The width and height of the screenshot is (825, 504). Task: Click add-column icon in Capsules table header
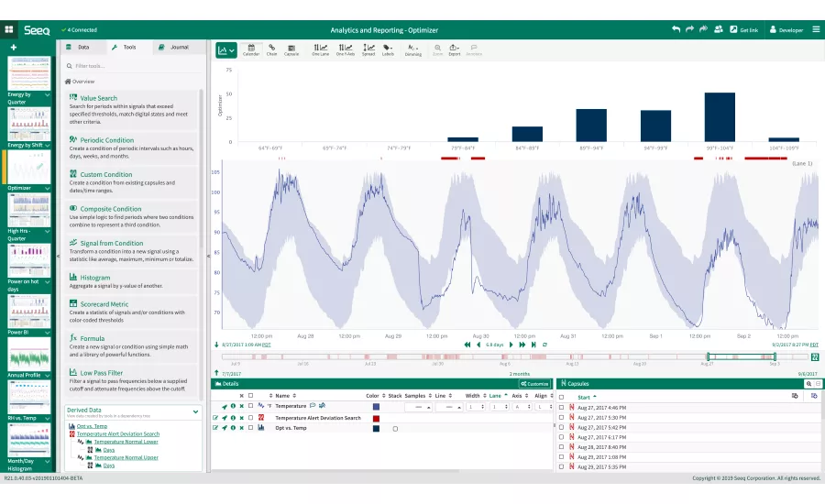pos(795,396)
